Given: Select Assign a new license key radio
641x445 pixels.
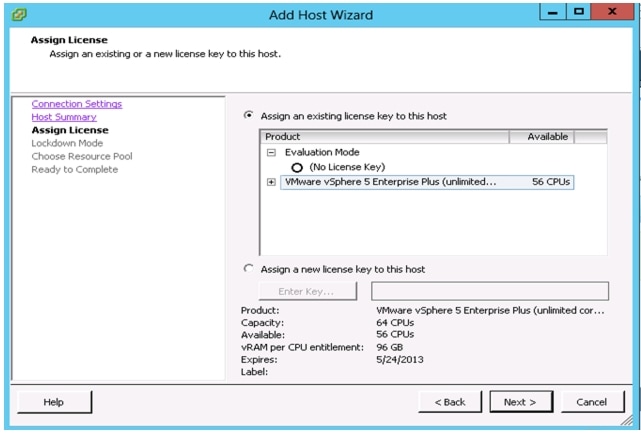Looking at the screenshot, I should (x=248, y=268).
